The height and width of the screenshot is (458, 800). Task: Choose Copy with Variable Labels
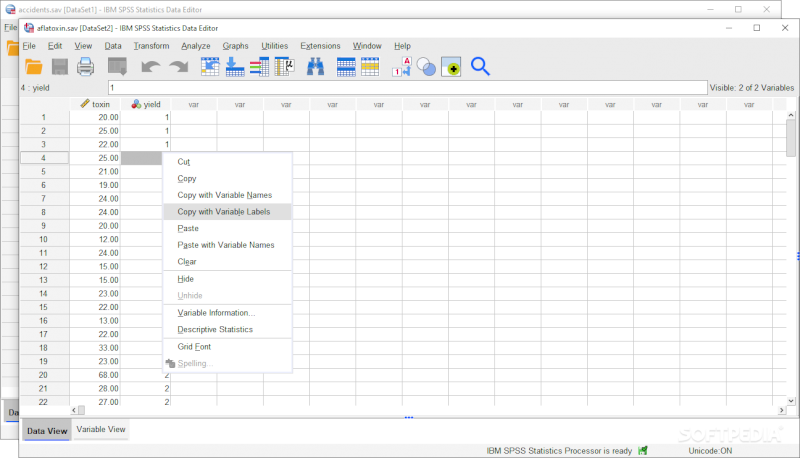[x=225, y=212]
